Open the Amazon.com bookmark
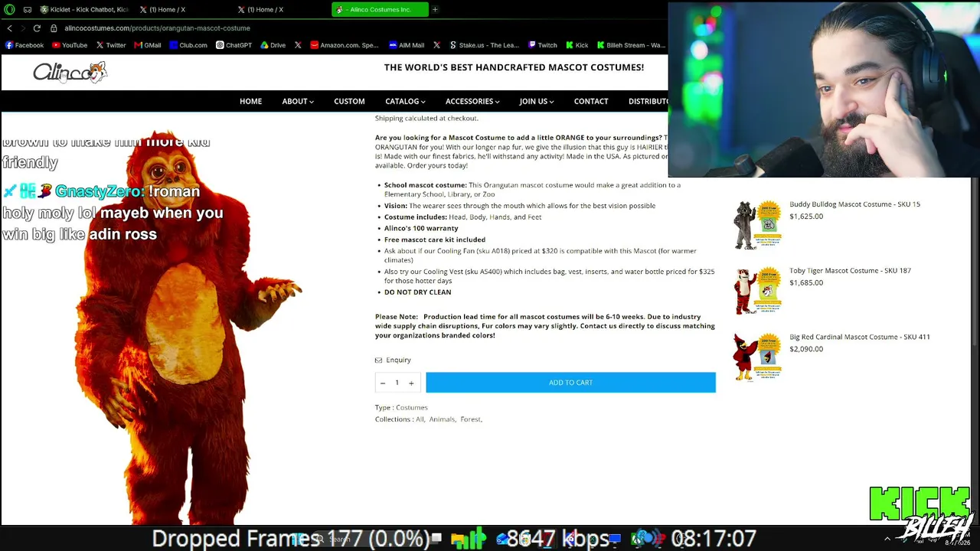The width and height of the screenshot is (980, 551). point(345,45)
